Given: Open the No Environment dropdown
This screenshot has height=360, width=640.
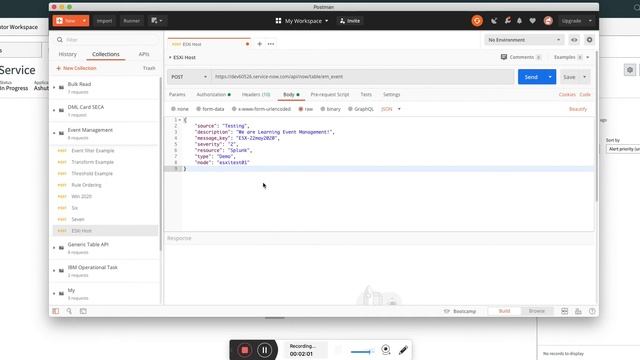Looking at the screenshot, I should pyautogui.click(x=524, y=40).
